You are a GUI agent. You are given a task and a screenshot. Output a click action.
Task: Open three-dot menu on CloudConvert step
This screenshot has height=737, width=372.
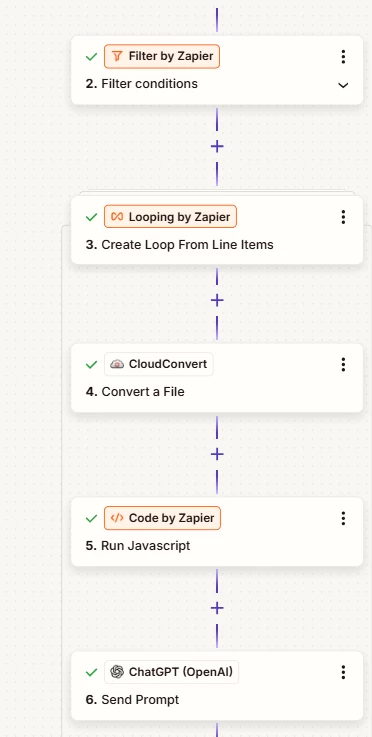(x=343, y=364)
